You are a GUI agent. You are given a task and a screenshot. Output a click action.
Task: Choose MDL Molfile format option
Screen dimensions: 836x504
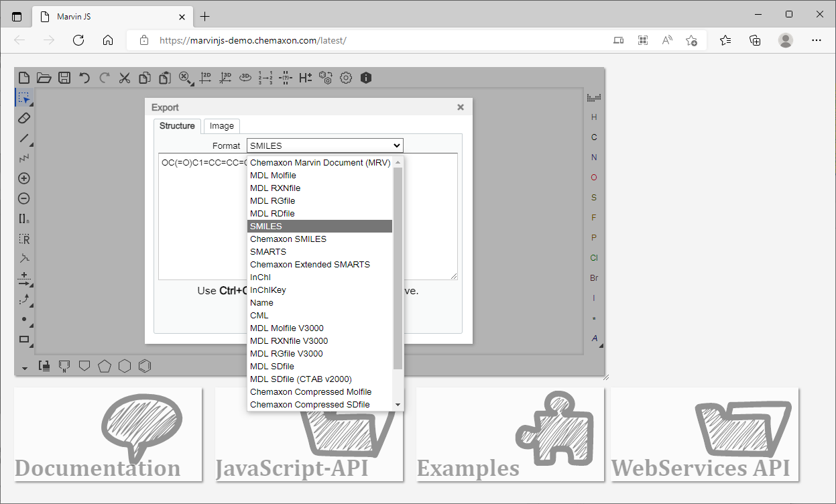tap(320, 176)
